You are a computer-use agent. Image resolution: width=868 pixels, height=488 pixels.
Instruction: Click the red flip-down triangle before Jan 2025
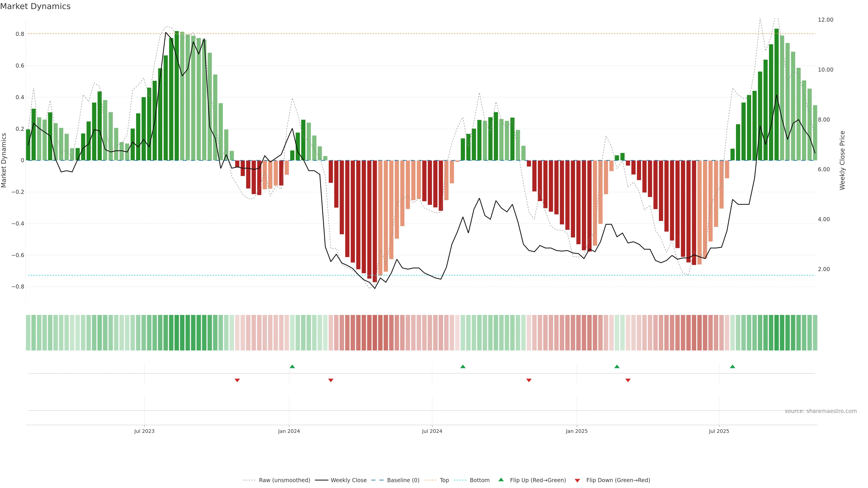(529, 380)
